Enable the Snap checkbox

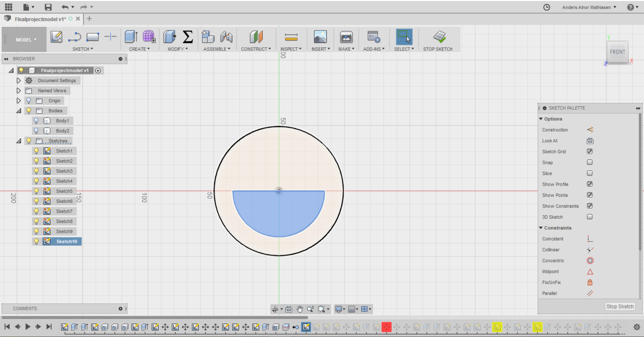590,162
